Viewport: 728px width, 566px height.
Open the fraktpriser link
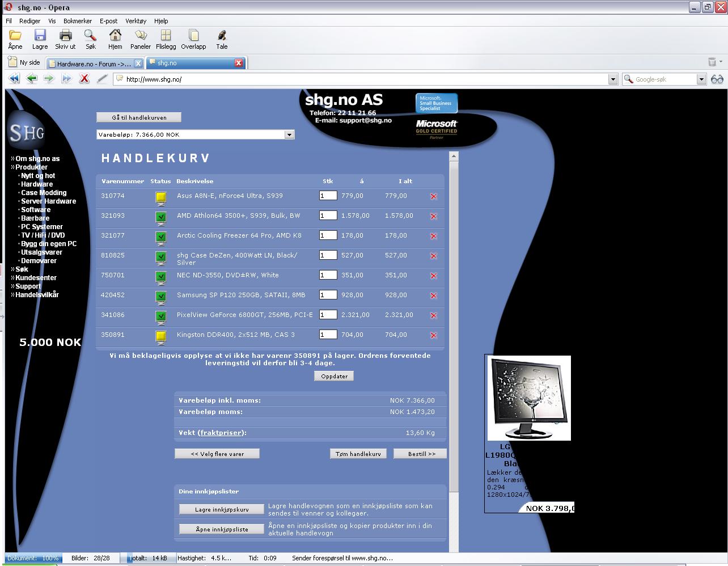click(x=222, y=433)
